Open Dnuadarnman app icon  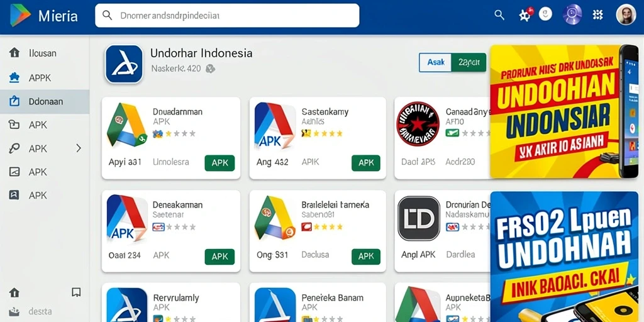click(127, 125)
